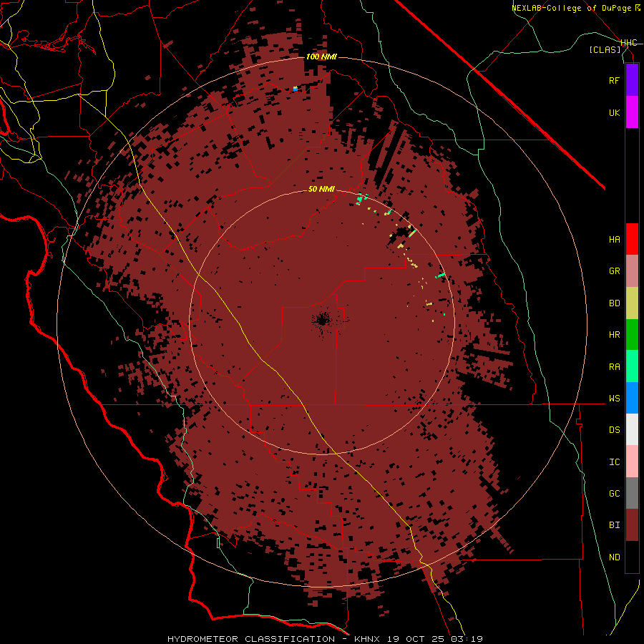Click the 100 NMI range ring label
The height and width of the screenshot is (644, 644).
tap(321, 57)
